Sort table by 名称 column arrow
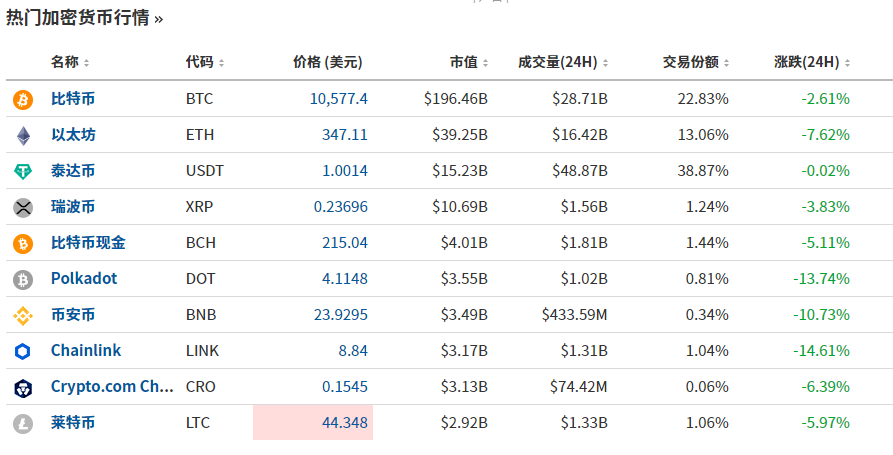 pos(87,63)
